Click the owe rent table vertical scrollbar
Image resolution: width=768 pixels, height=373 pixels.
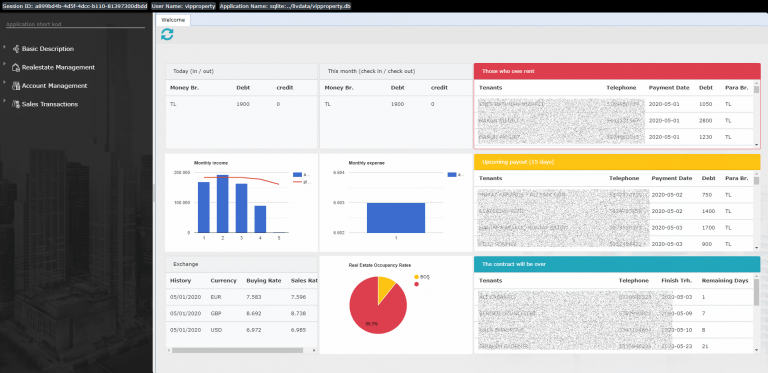tap(756, 90)
